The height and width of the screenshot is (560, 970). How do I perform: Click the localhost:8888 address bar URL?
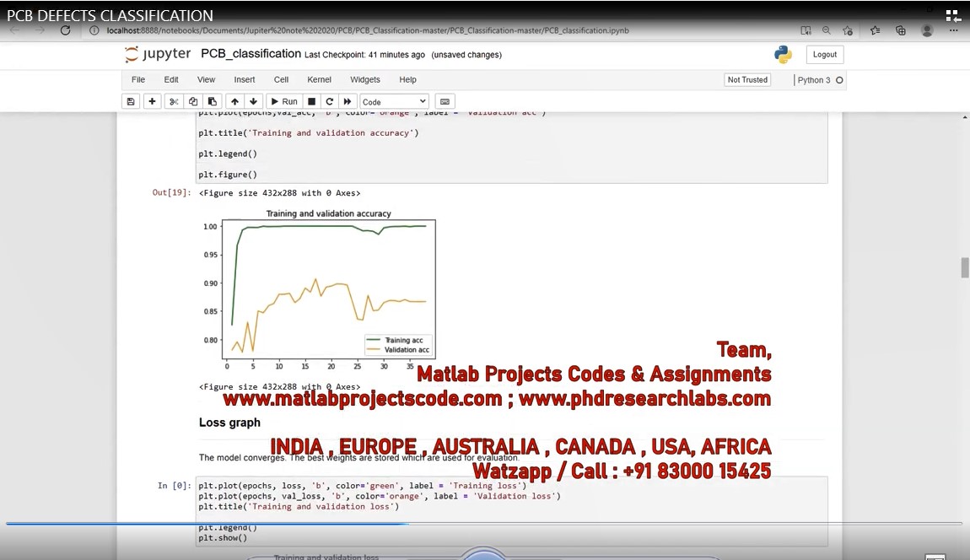pyautogui.click(x=368, y=30)
